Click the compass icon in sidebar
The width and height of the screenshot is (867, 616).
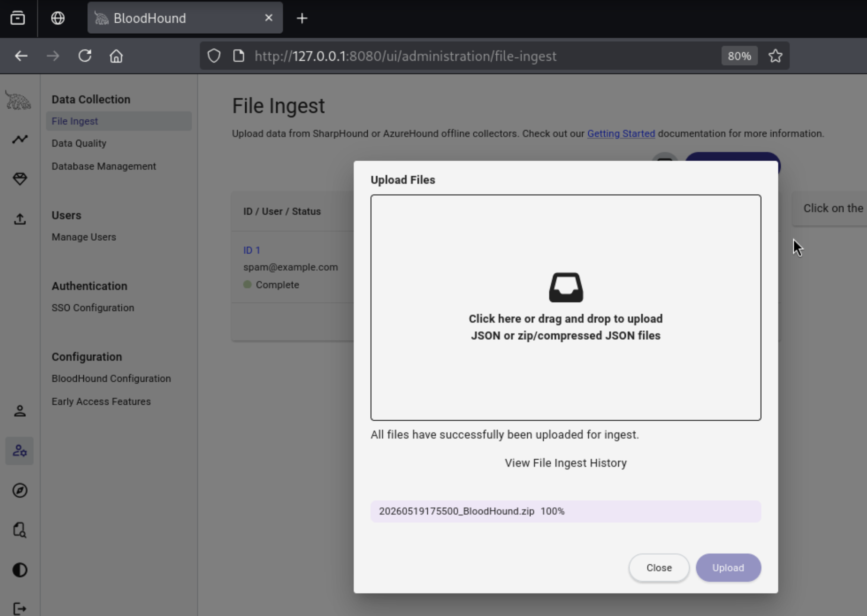click(x=20, y=490)
